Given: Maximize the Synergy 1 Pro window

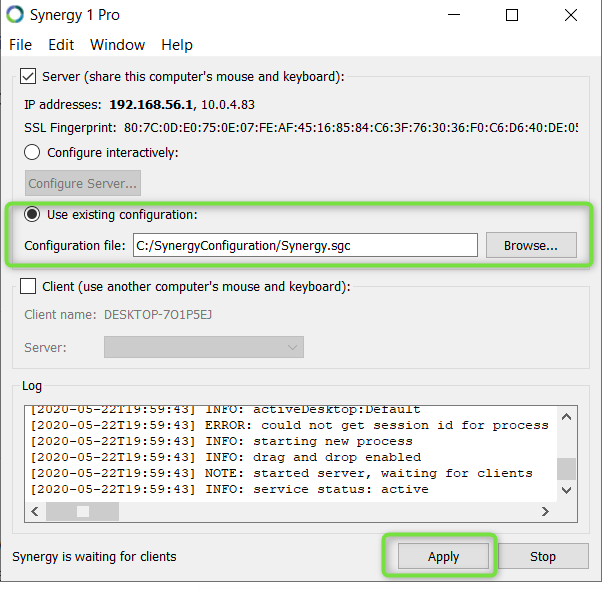Looking at the screenshot, I should tap(512, 15).
